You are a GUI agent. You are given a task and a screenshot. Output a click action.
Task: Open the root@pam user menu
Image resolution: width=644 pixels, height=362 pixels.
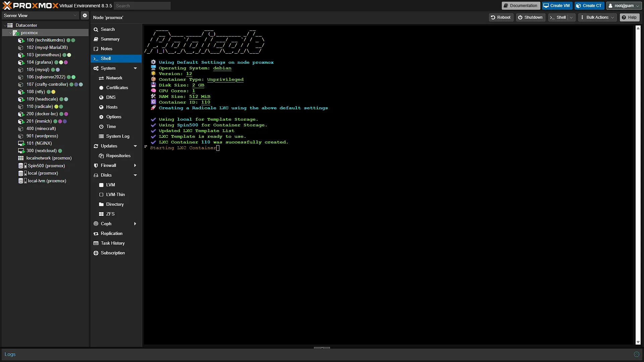624,6
